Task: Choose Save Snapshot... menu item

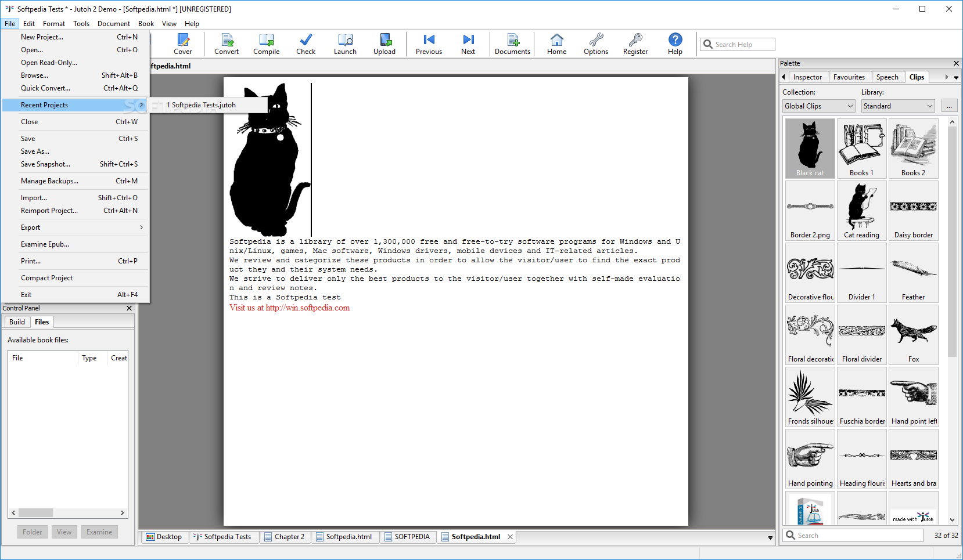Action: click(76, 164)
